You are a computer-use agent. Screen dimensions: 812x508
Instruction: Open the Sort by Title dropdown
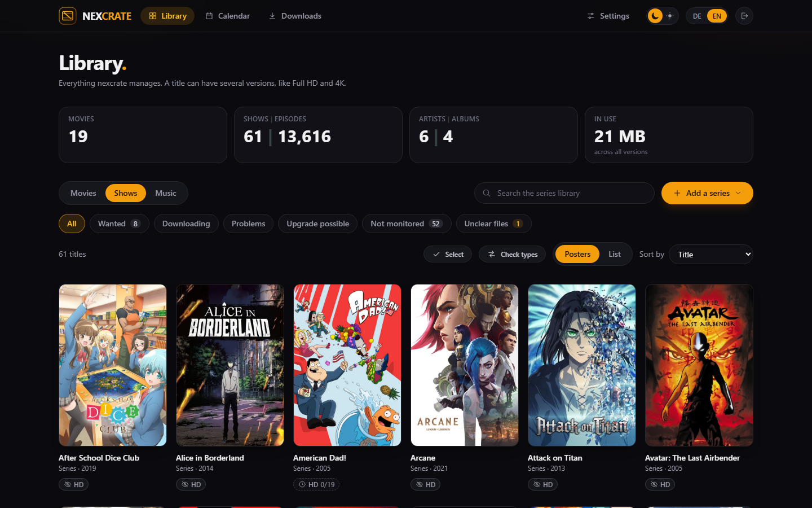[x=711, y=255]
